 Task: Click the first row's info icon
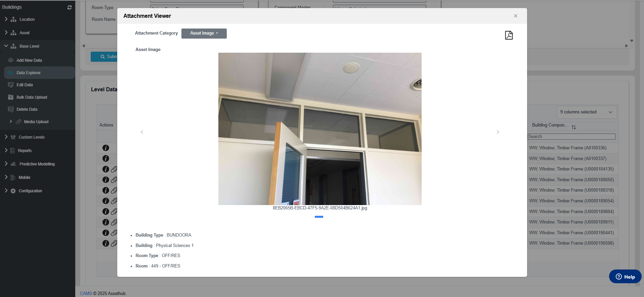point(105,148)
